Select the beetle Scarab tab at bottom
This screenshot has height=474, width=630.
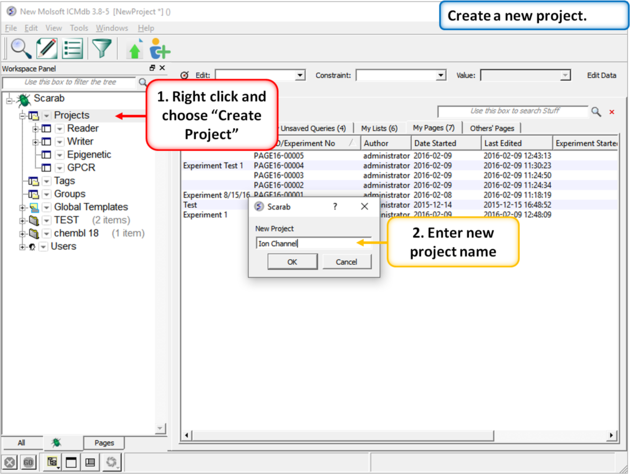point(56,442)
